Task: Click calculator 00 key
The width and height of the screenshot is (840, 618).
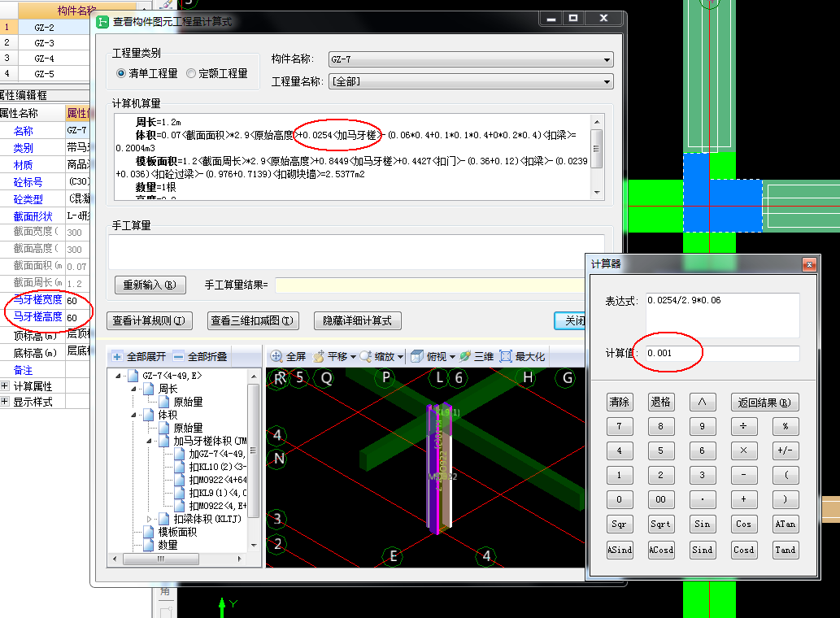Action: (x=660, y=499)
